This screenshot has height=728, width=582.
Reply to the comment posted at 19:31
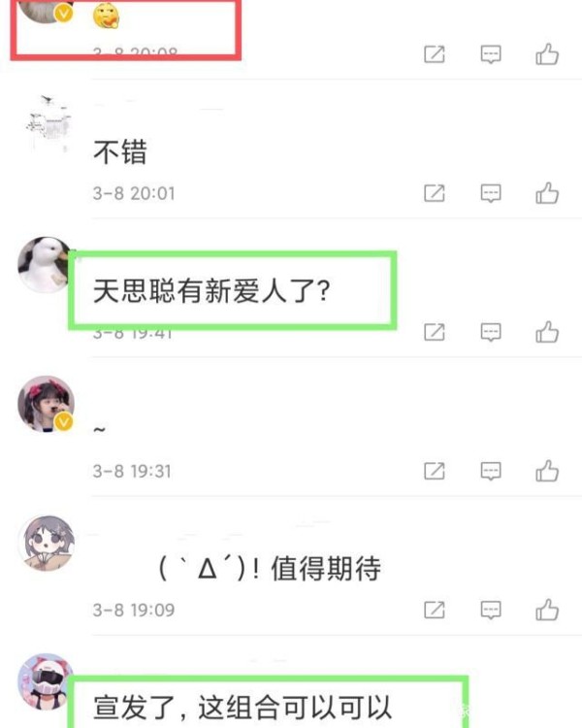(x=491, y=471)
